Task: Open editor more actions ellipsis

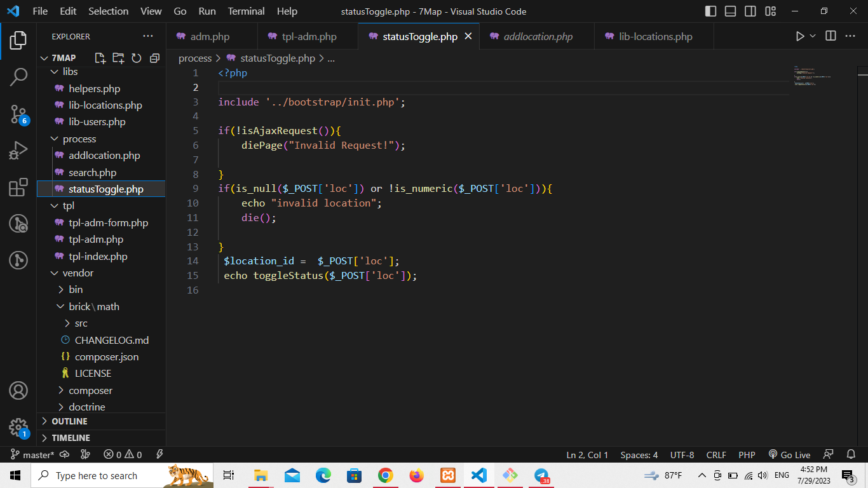Action: 850,36
